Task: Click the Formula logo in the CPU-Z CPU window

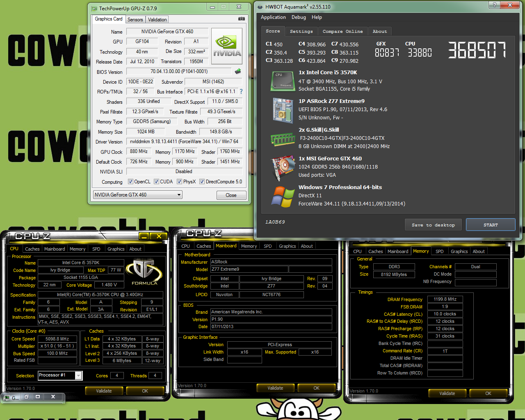Action: click(x=144, y=272)
